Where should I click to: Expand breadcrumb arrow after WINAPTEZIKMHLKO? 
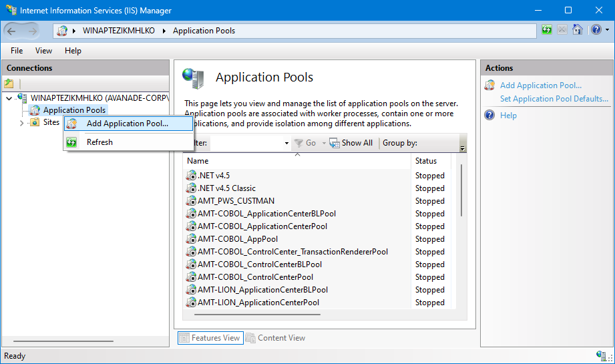point(164,31)
